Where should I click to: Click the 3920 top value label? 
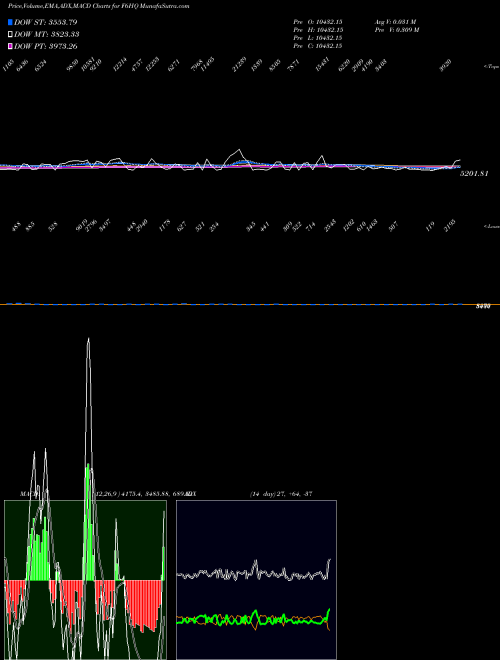(446, 66)
